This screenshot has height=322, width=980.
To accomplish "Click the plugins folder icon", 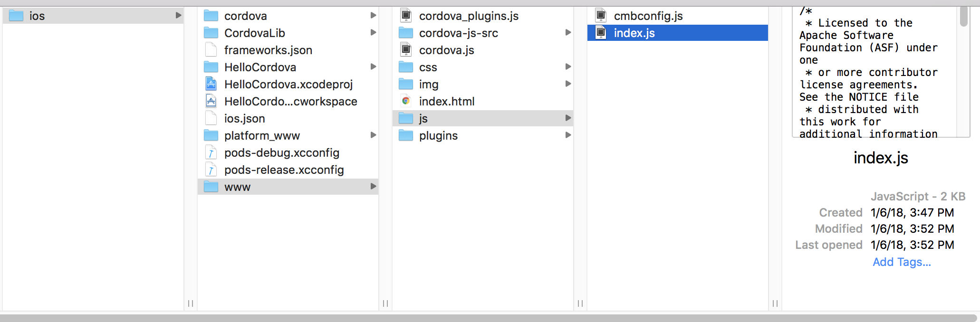I will [406, 135].
